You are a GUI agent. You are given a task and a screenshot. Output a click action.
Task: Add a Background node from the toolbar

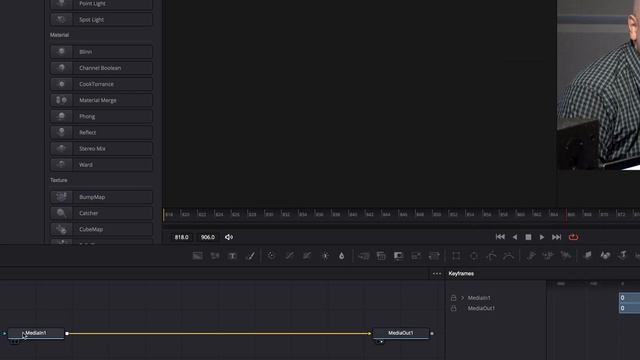tap(198, 256)
